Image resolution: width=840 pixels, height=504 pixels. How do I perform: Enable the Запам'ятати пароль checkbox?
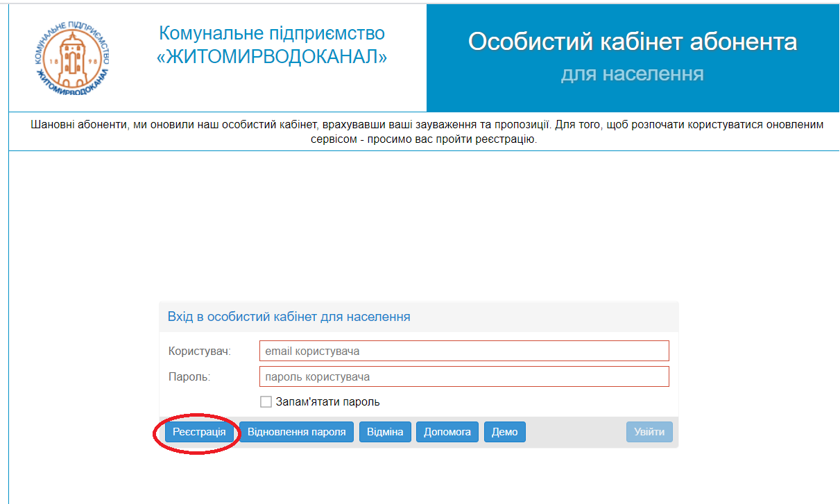266,402
